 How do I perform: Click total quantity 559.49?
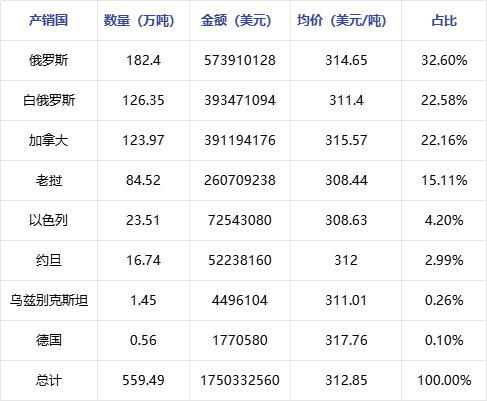(x=143, y=380)
